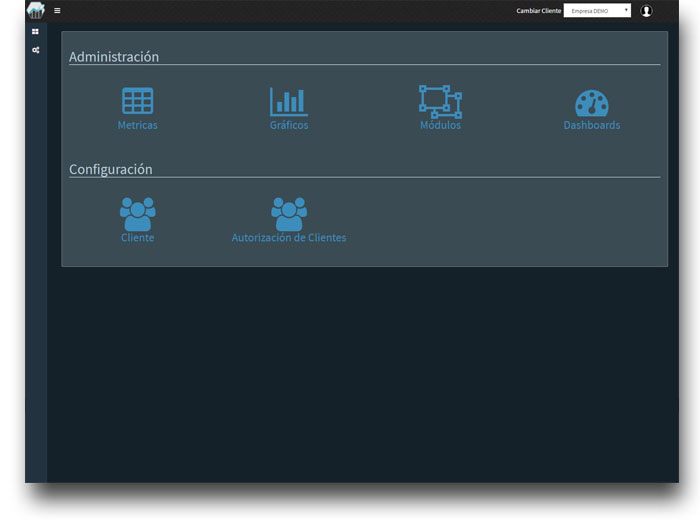
Task: Select the Cliente text link
Action: (138, 238)
